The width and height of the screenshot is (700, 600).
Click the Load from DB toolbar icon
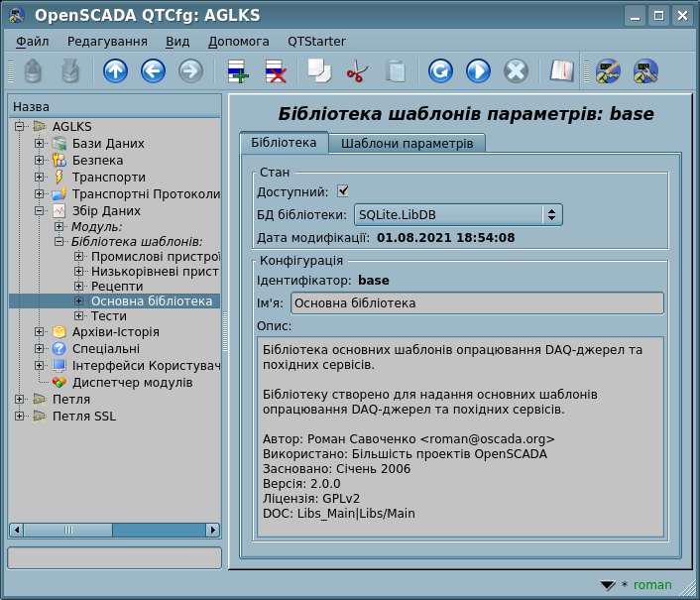(x=33, y=71)
